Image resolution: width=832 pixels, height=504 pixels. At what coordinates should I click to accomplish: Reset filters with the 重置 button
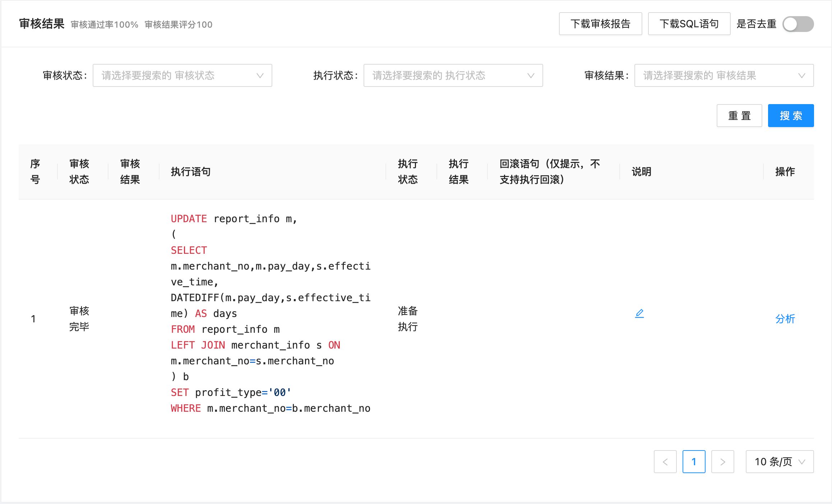click(739, 116)
